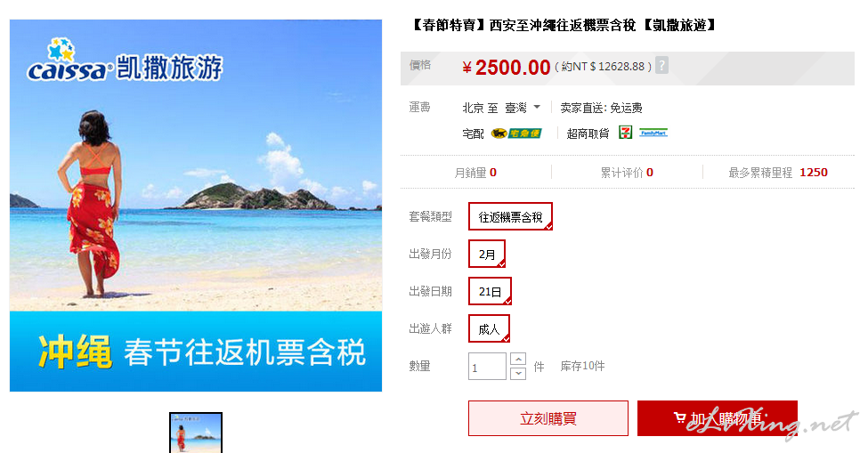
Task: Click into the quantity input field
Action: pos(487,366)
